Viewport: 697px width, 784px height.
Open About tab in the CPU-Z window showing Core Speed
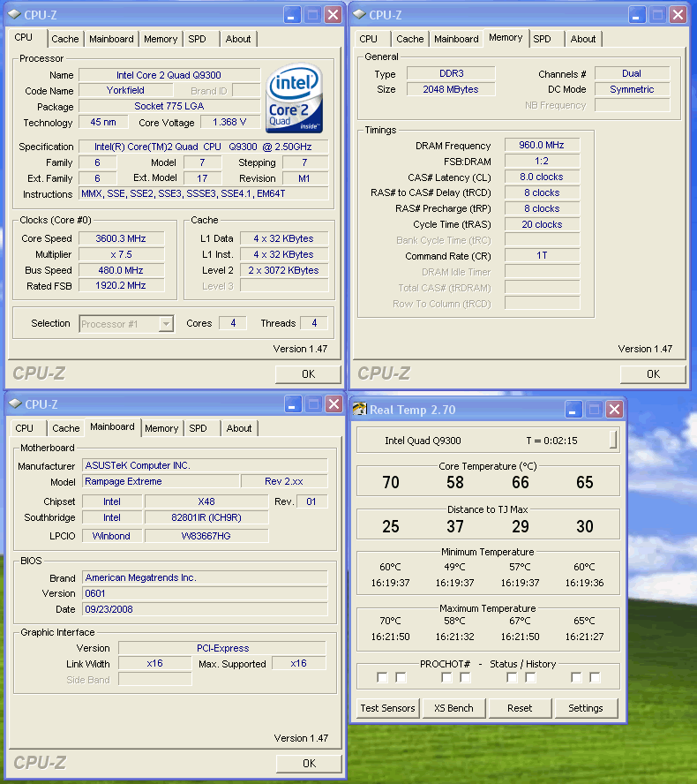(238, 39)
